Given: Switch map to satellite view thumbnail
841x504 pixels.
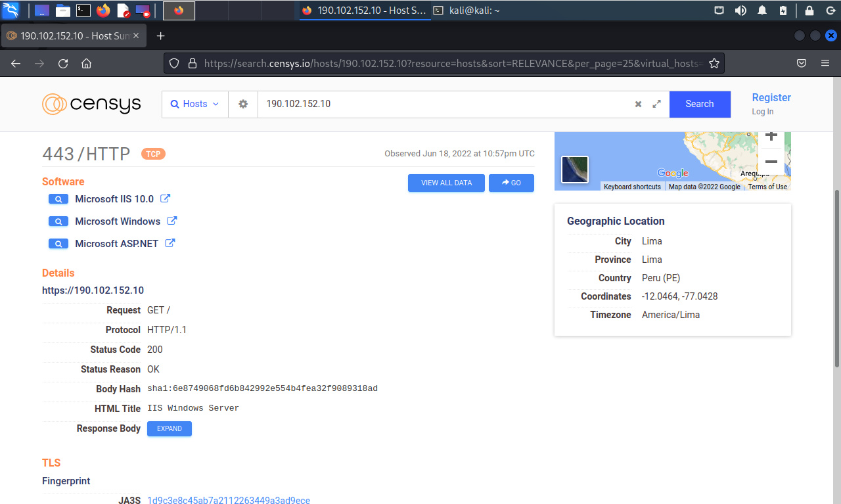Looking at the screenshot, I should coord(575,170).
